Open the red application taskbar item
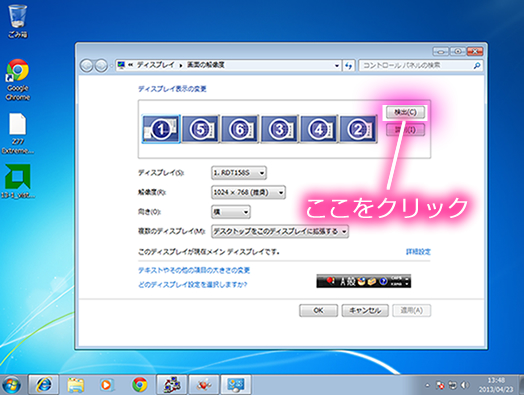Screen dimensions: 524x395 click(x=204, y=385)
